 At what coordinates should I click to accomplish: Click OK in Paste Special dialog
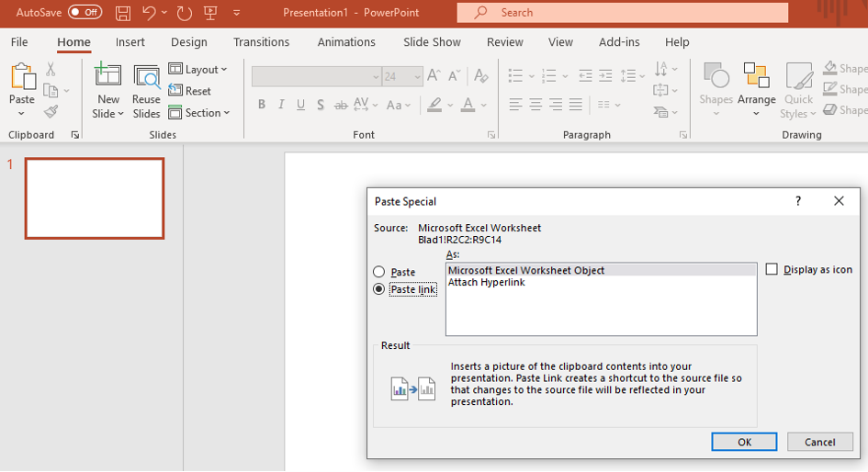tap(744, 442)
